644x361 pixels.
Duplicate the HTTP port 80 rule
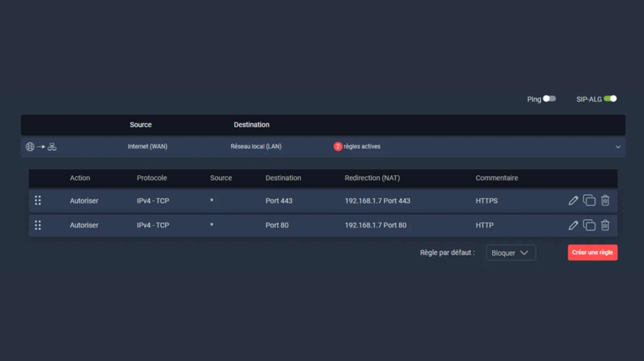(x=589, y=225)
